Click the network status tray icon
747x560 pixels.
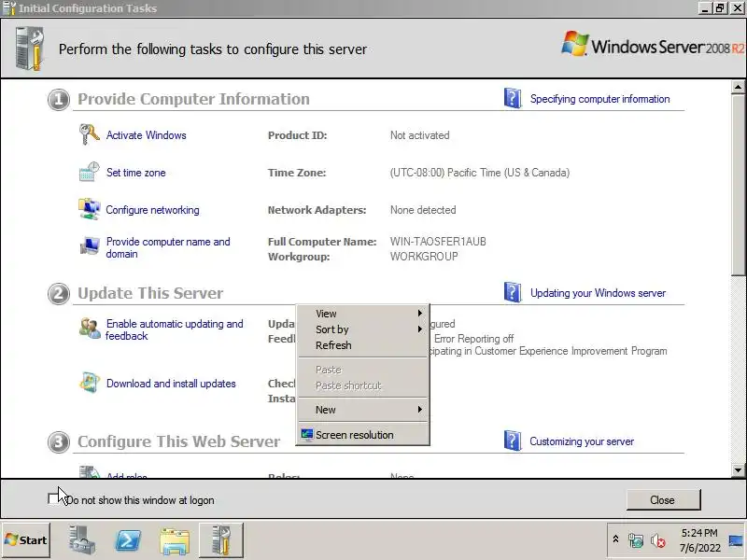pos(636,540)
